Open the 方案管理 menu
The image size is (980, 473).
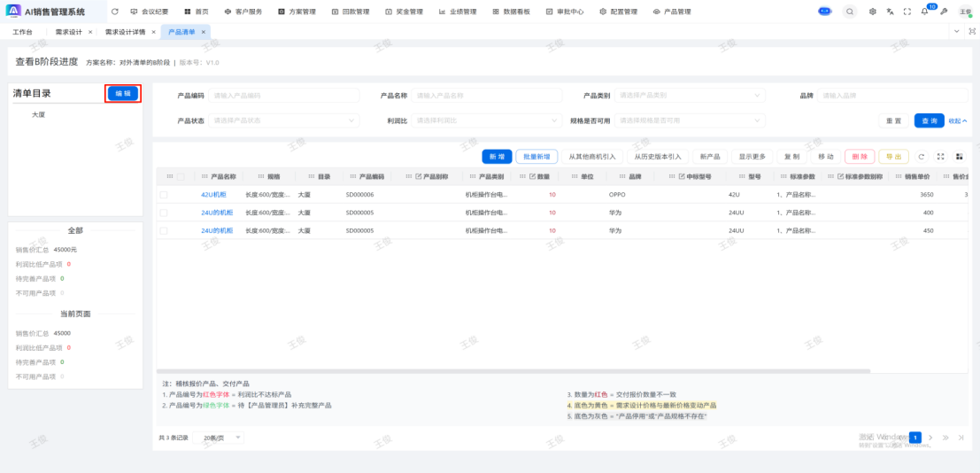(297, 12)
